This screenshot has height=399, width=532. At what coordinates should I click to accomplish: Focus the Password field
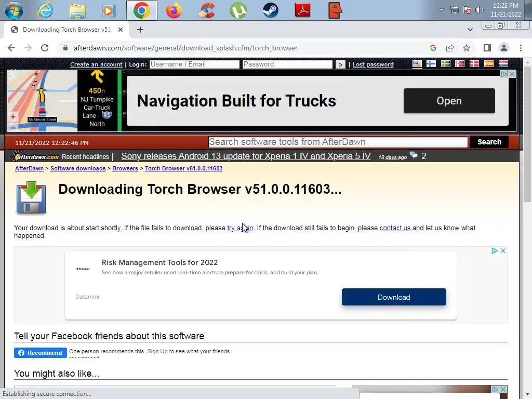(287, 64)
